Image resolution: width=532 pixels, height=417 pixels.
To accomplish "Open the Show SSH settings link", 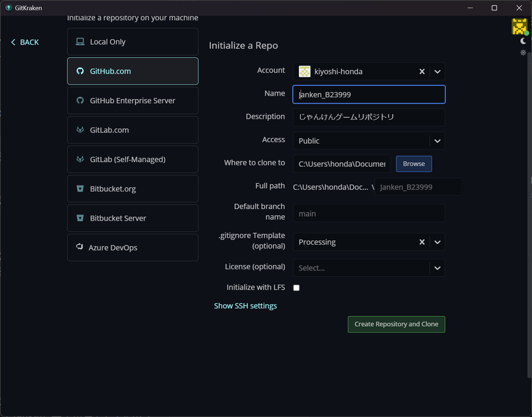I will click(245, 306).
